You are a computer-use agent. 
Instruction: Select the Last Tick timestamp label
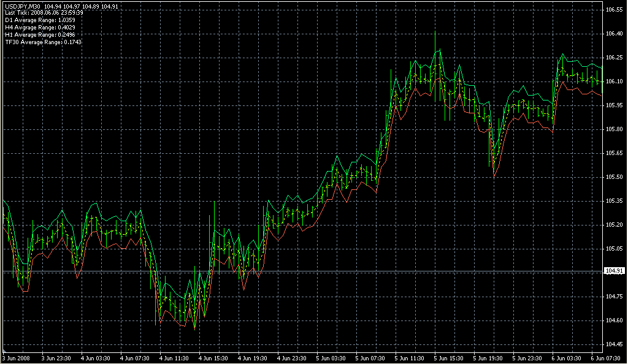point(44,13)
